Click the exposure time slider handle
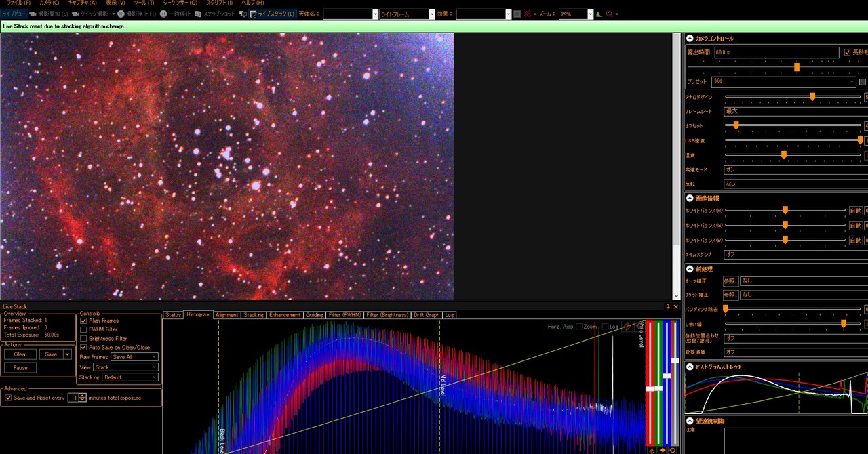The height and width of the screenshot is (454, 868). (797, 67)
